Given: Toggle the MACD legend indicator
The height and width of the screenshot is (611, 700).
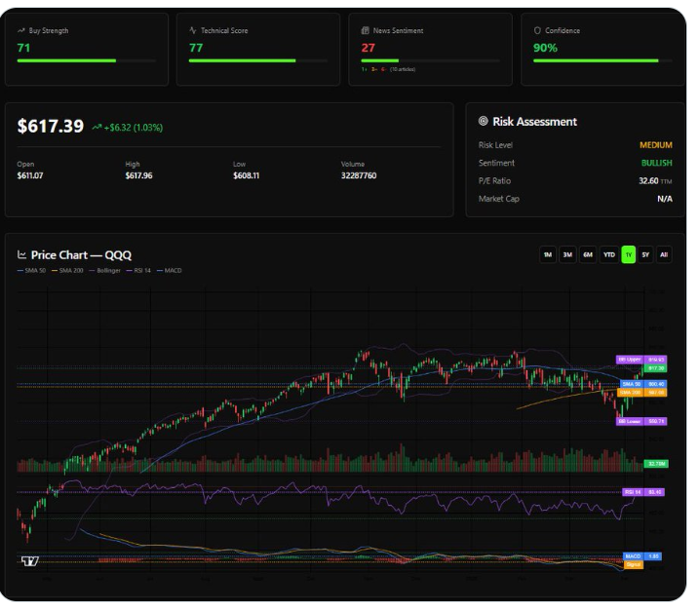Looking at the screenshot, I should point(170,270).
